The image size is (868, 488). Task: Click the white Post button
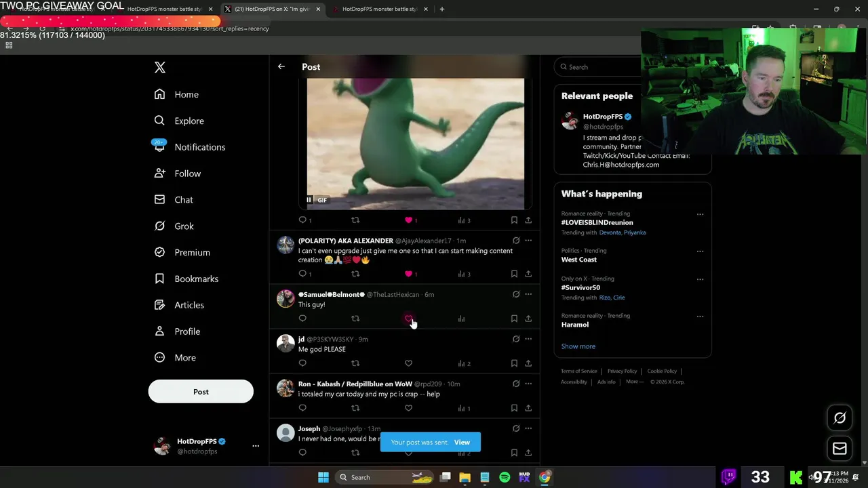tap(201, 392)
